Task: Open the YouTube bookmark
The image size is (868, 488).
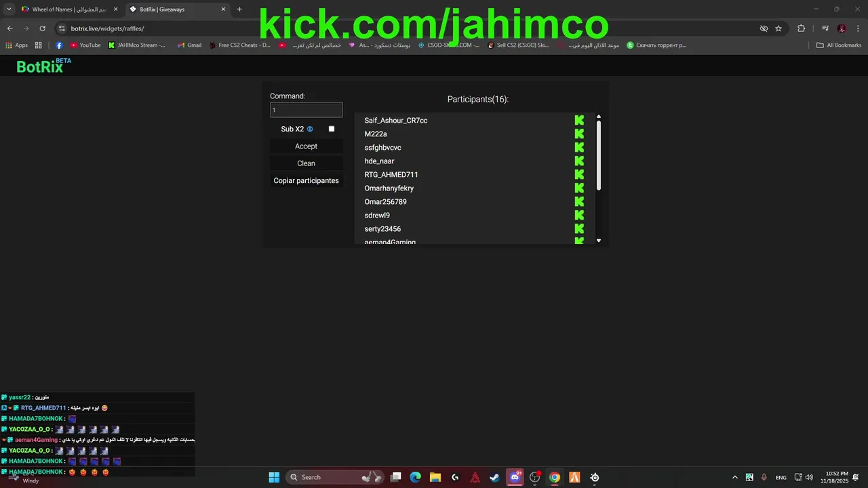Action: pos(85,45)
